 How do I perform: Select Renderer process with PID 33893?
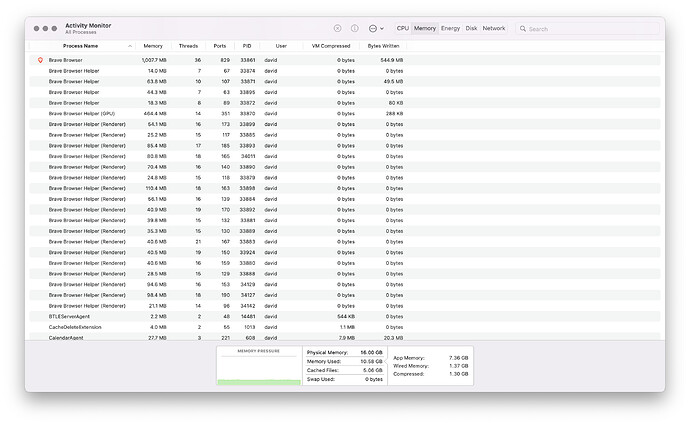point(345,146)
